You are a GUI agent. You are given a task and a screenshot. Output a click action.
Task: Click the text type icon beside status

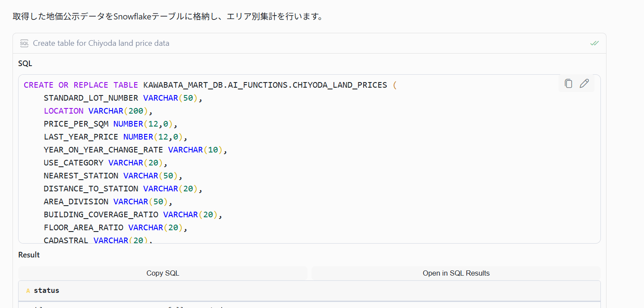[28, 291]
